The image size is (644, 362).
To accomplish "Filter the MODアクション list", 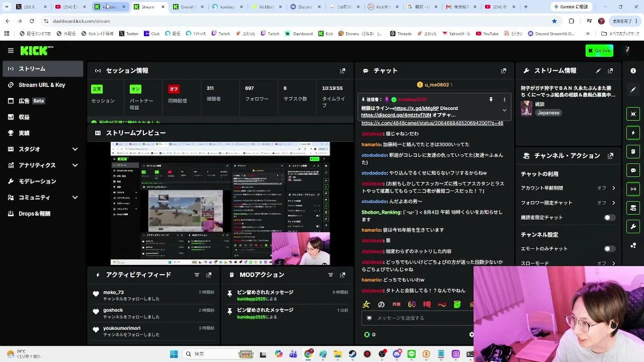I will [331, 275].
